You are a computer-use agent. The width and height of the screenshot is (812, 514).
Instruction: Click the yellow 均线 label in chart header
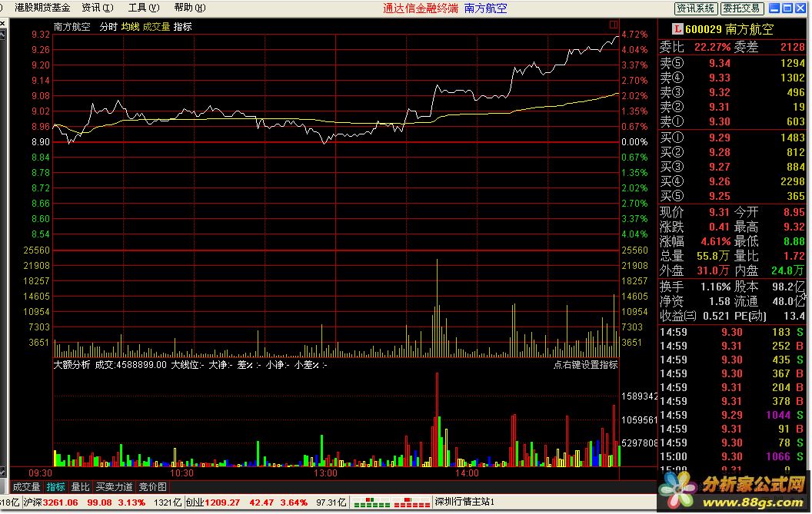tap(131, 26)
